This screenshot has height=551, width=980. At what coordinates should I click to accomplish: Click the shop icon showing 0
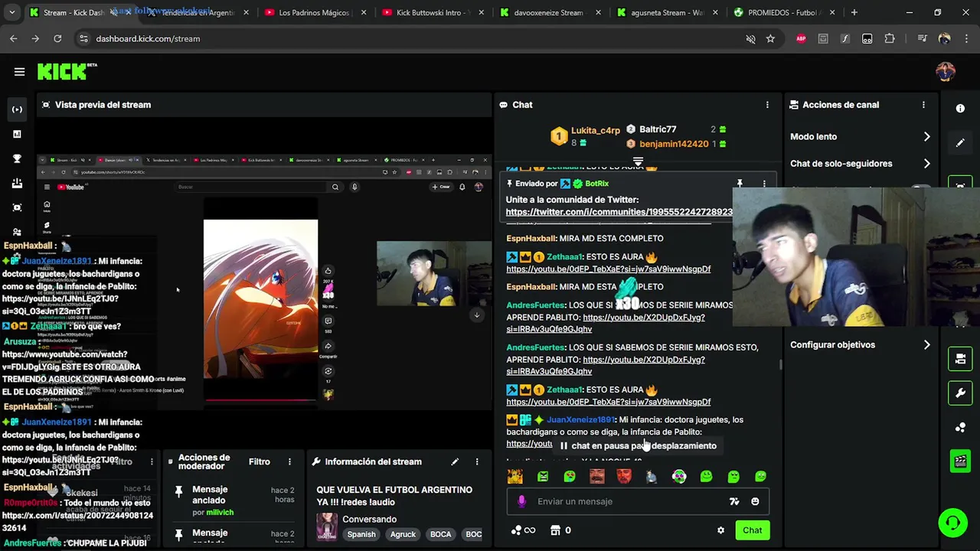(x=560, y=530)
